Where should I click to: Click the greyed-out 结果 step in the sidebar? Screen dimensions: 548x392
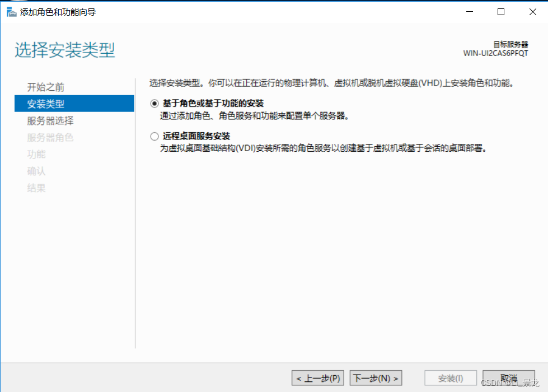[36, 188]
